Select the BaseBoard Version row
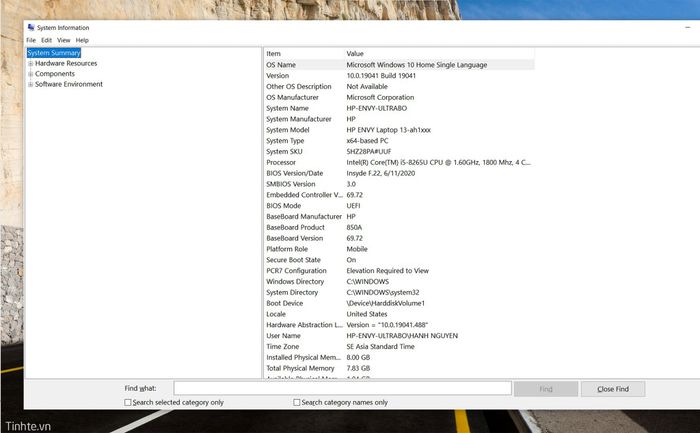The height and width of the screenshot is (433, 700). click(399, 238)
